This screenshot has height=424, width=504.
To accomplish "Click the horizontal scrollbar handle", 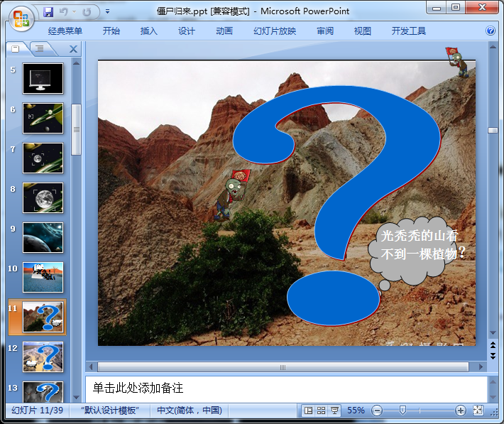I will click(283, 367).
